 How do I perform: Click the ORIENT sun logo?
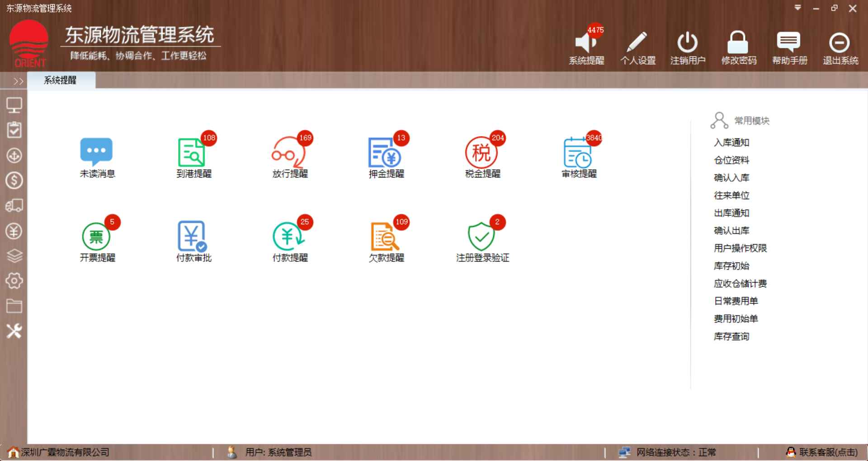29,44
